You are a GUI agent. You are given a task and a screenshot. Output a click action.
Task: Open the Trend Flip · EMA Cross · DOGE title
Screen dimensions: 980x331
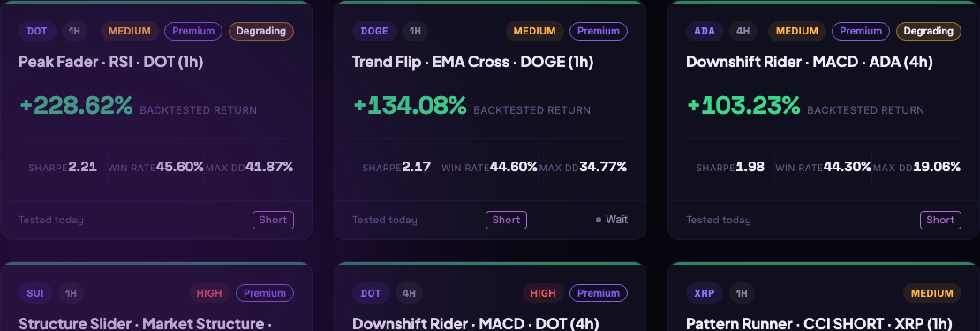pyautogui.click(x=472, y=62)
